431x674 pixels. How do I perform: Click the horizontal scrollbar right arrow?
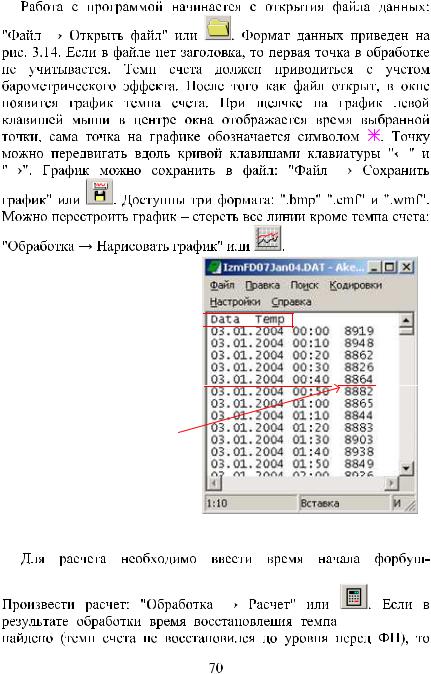(391, 483)
